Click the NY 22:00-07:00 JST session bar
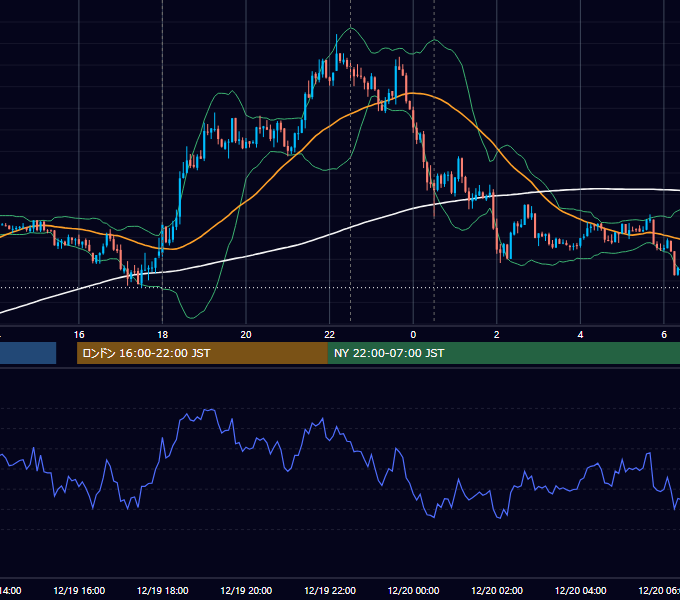The width and height of the screenshot is (680, 600). pos(503,353)
